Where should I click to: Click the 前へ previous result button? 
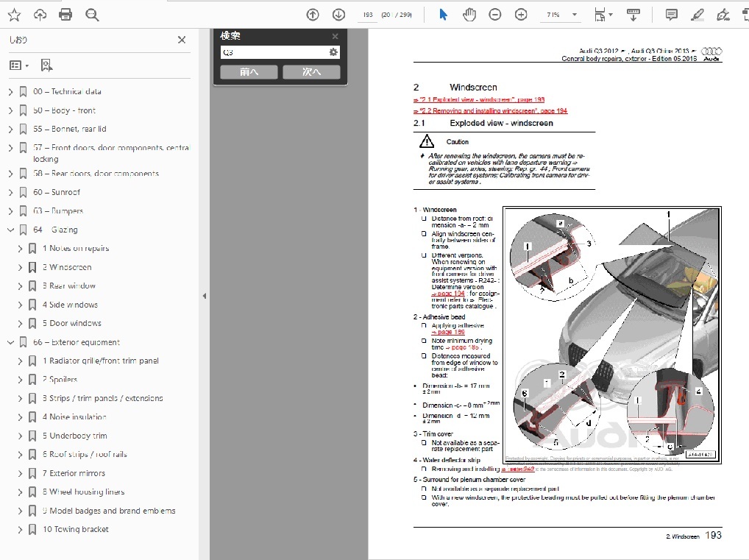(x=249, y=71)
